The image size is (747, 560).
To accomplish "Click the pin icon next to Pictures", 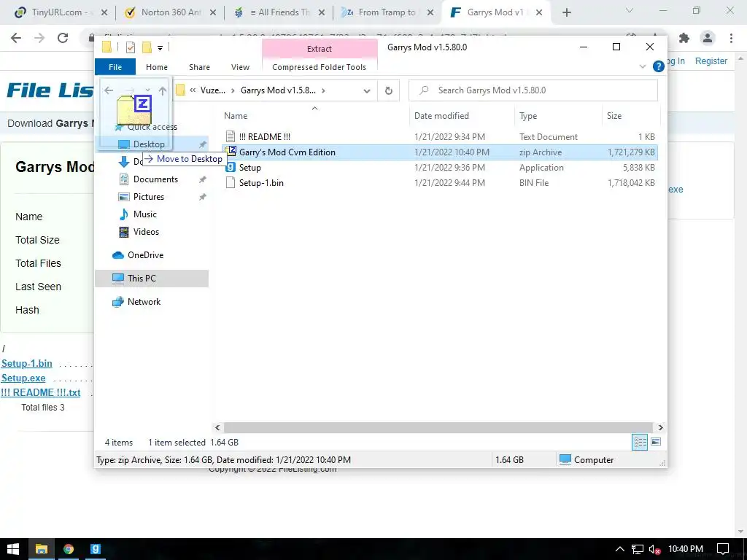I will (x=203, y=197).
